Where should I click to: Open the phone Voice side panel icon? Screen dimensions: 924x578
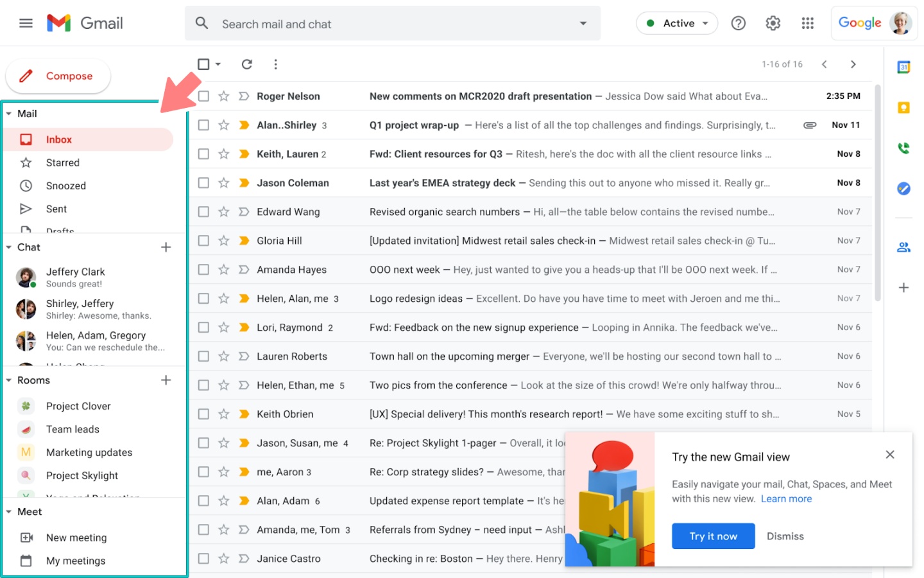coord(903,148)
